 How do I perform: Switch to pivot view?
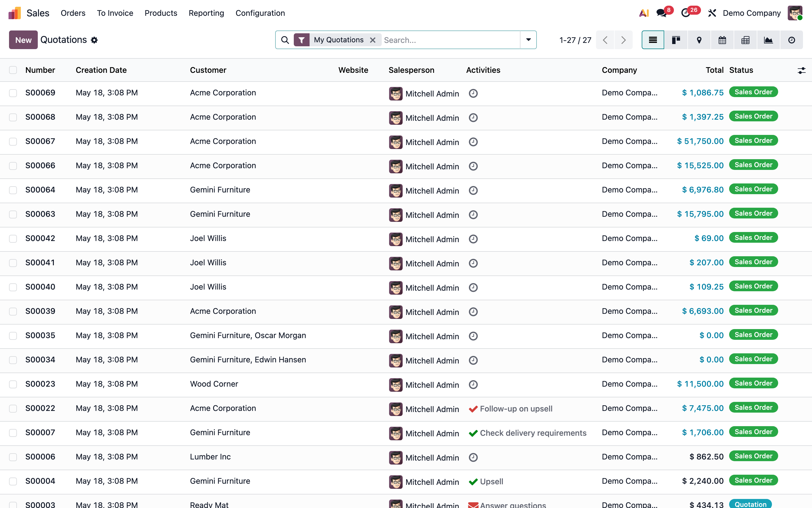coord(745,40)
